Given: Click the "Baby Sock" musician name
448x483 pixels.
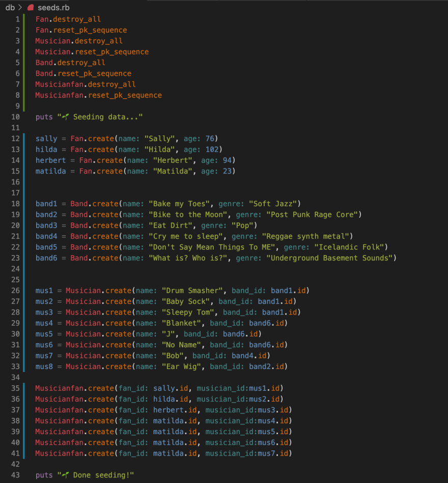Looking at the screenshot, I should tap(186, 301).
